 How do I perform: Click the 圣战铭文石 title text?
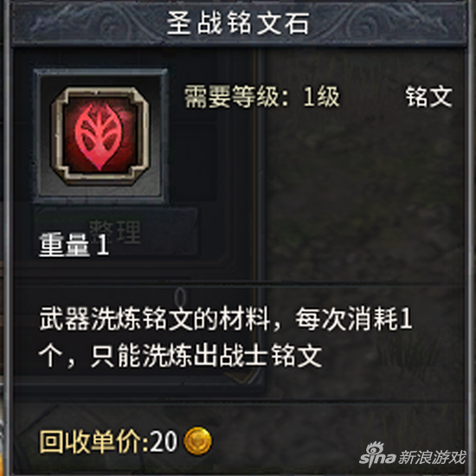pos(238,23)
